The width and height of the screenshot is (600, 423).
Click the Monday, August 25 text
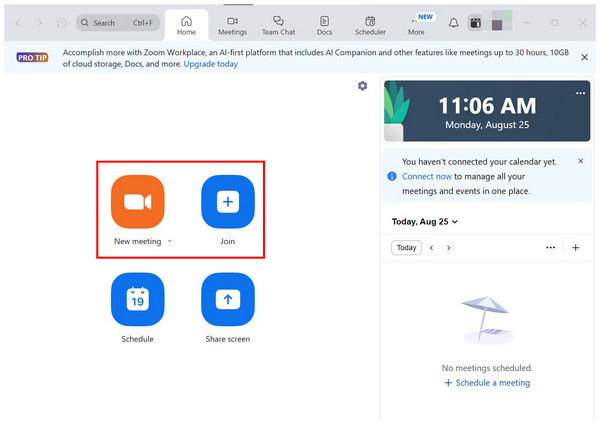coord(487,125)
